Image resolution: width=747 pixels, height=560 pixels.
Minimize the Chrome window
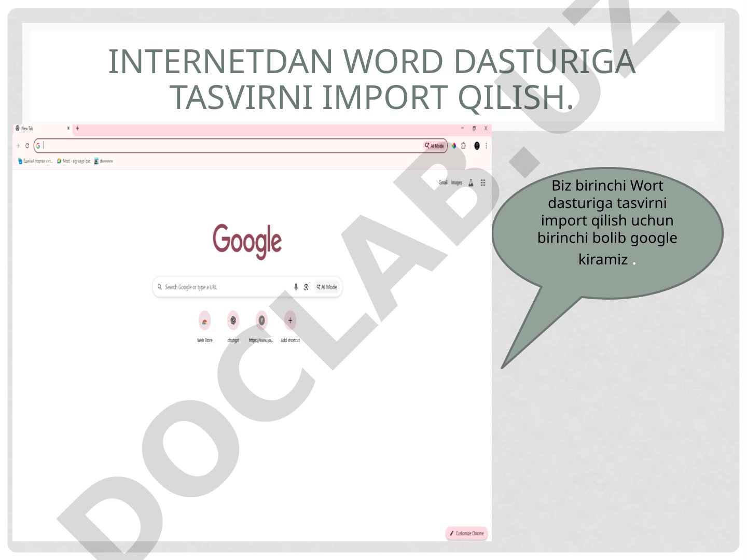463,128
